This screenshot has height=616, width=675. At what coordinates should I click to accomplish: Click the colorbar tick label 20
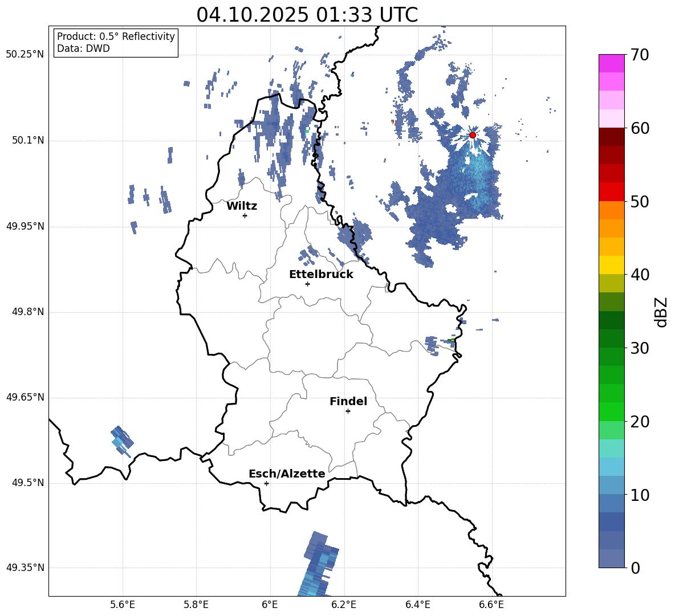(x=640, y=422)
